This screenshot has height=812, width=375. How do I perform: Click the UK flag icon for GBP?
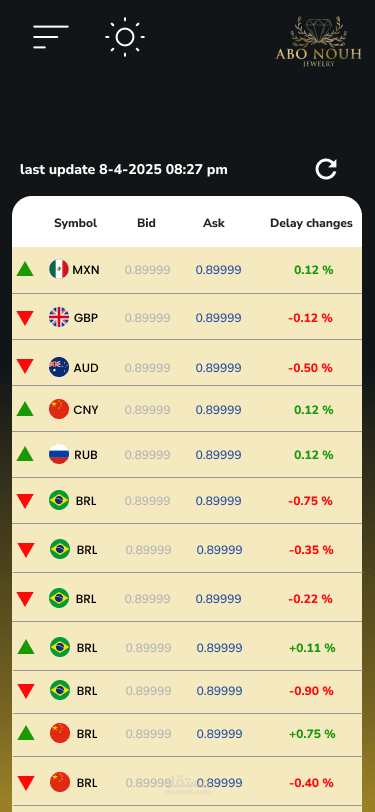pos(59,317)
